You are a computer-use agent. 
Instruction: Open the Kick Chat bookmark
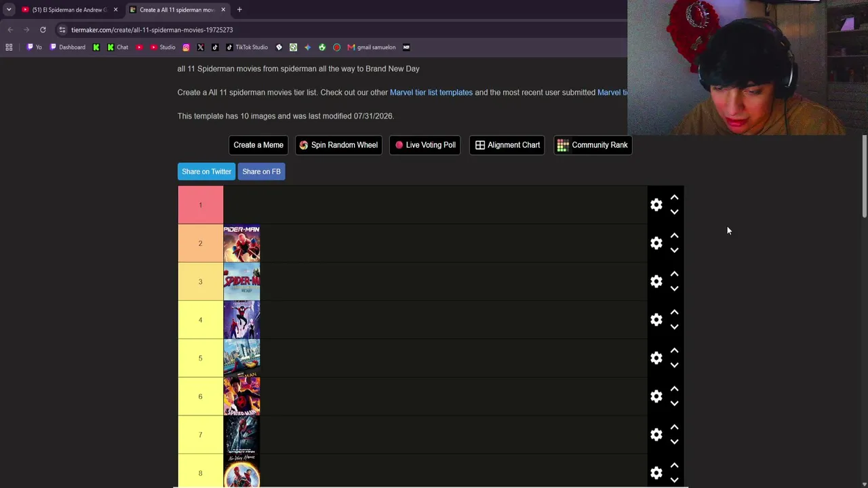pyautogui.click(x=117, y=47)
